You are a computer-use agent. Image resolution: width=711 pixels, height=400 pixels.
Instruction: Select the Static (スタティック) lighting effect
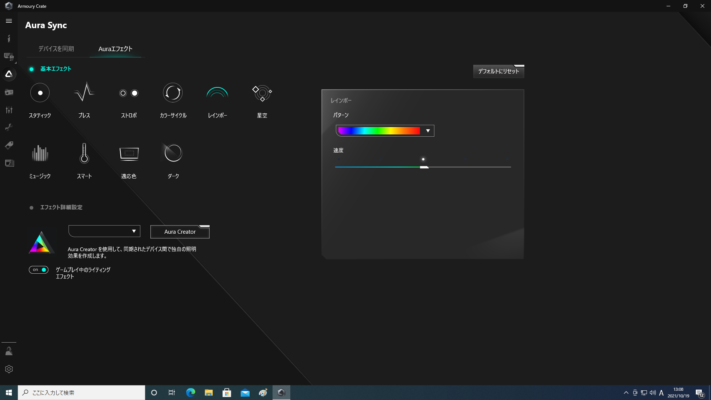pyautogui.click(x=40, y=93)
